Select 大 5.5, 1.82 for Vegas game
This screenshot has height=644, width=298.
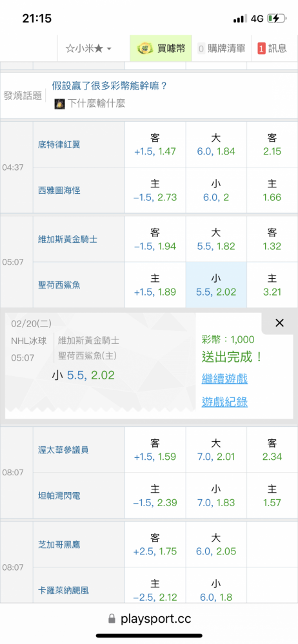(216, 239)
